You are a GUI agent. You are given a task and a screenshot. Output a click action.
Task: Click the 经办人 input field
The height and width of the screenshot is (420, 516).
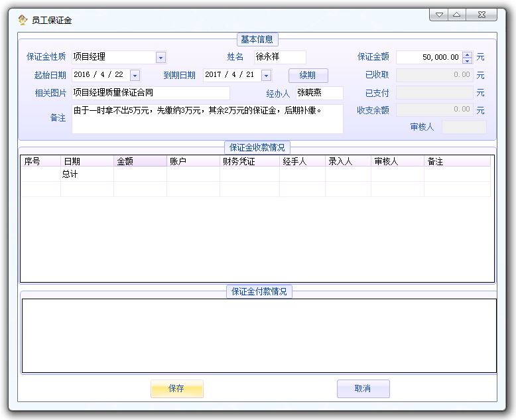point(319,94)
